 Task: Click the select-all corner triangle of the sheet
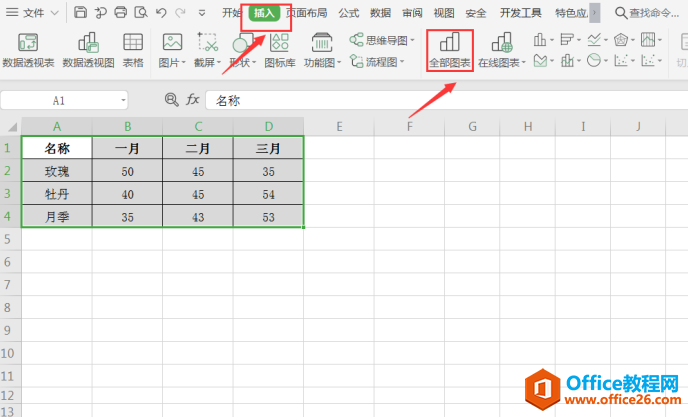tap(11, 127)
